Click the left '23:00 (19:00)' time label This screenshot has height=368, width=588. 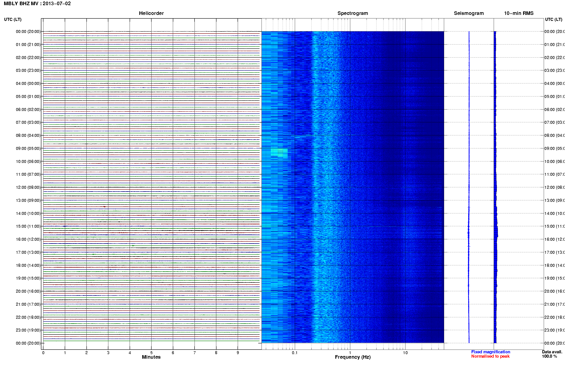[28, 330]
